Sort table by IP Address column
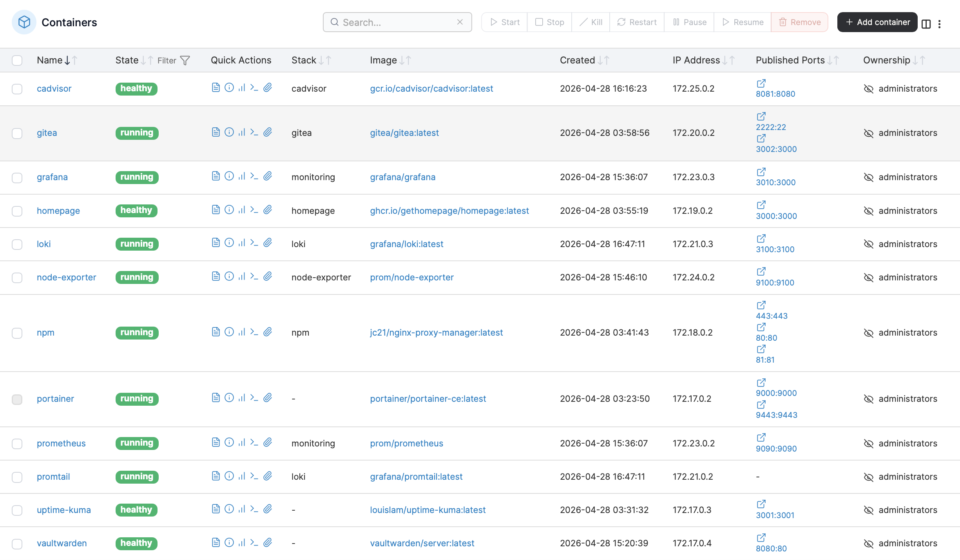This screenshot has width=960, height=560. point(703,60)
